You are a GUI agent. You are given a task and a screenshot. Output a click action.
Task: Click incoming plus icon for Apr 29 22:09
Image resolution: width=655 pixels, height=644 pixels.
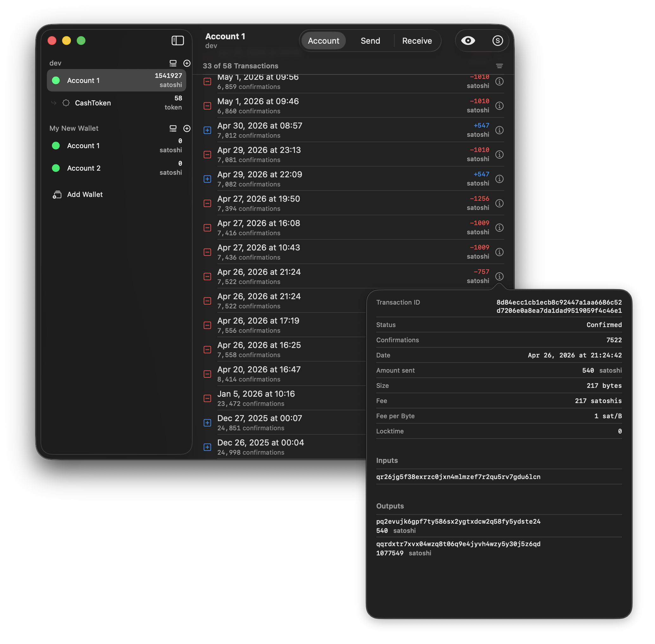pyautogui.click(x=207, y=179)
